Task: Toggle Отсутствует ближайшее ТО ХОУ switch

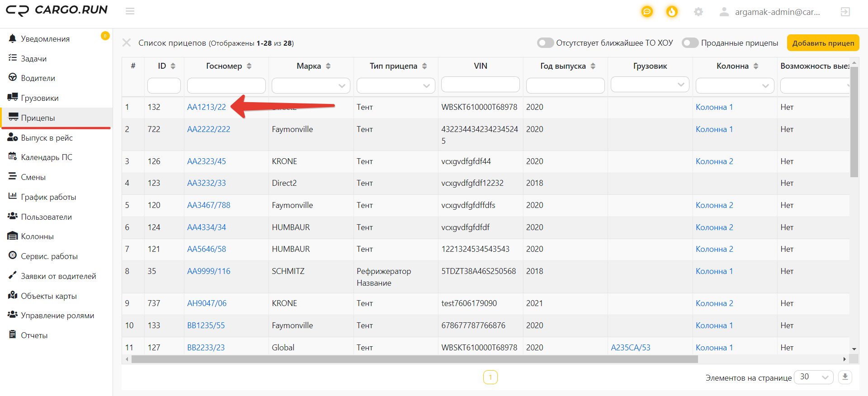Action: (545, 43)
